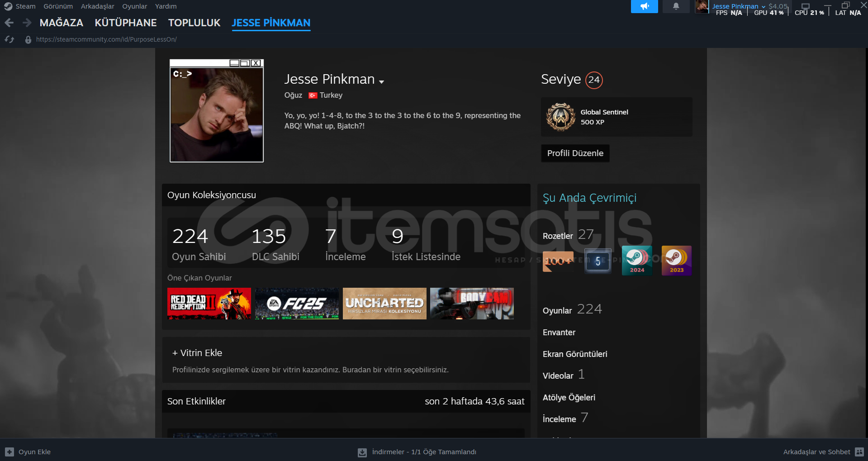Click the Seviye 24 level badge
Screen dimensions: 868x461
[594, 80]
